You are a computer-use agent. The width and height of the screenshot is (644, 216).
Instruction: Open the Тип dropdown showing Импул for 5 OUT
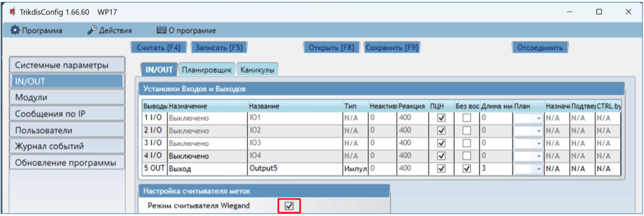355,168
